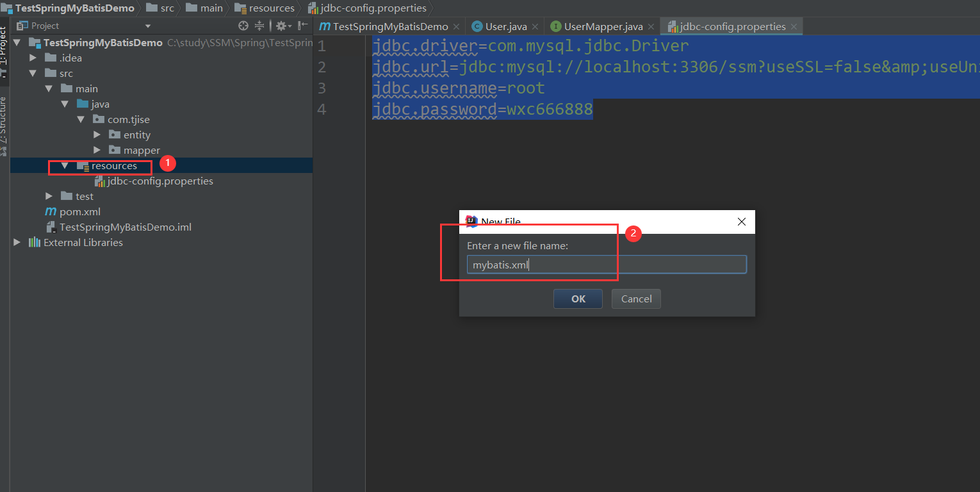Click the External Libraries icon
The image size is (980, 492).
35,242
